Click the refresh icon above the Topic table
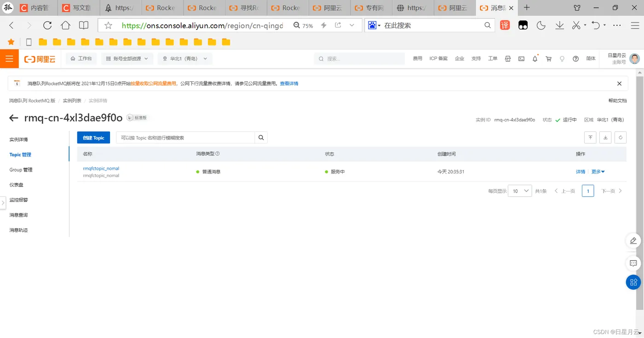Viewport: 644px width, 338px height. click(x=621, y=137)
